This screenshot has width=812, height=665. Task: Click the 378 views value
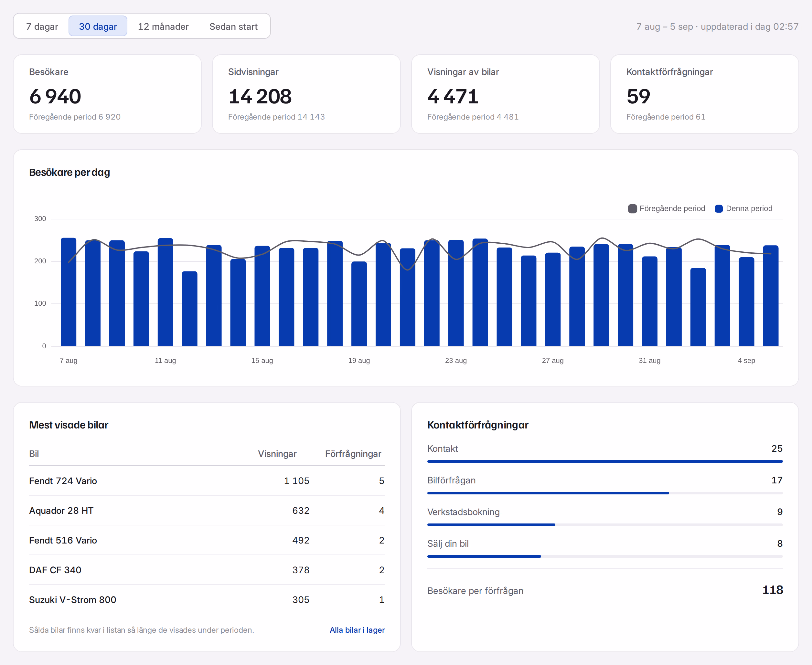coord(301,570)
